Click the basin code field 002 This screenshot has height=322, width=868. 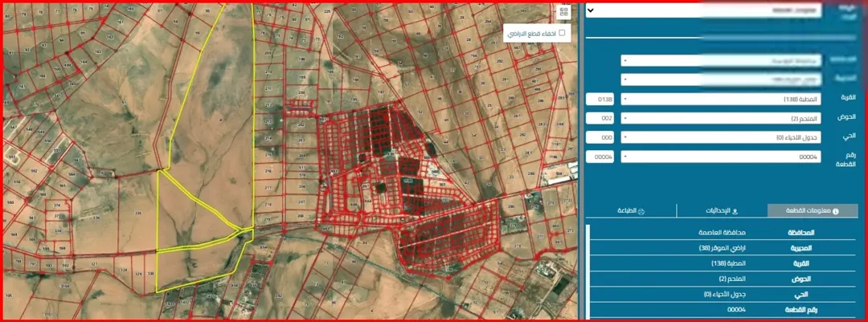600,118
